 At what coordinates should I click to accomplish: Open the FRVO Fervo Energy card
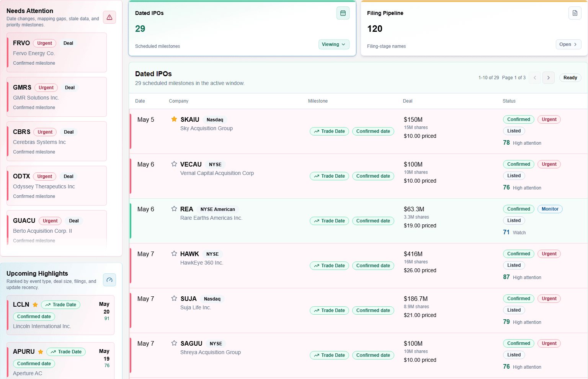(57, 52)
